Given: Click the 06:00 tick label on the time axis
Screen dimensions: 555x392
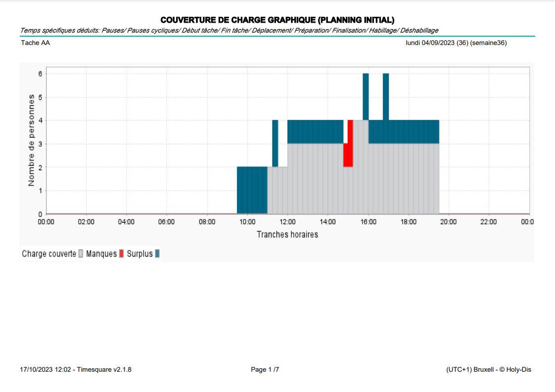Looking at the screenshot, I should tap(166, 222).
